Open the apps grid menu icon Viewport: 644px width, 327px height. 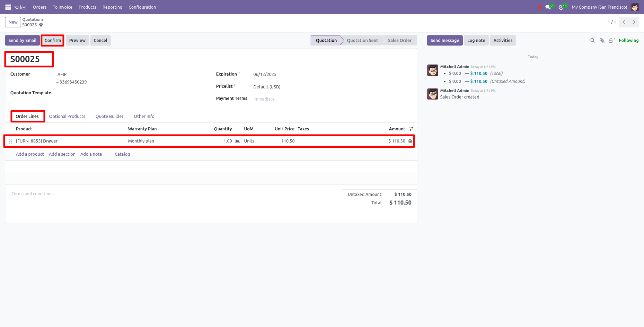8,7
